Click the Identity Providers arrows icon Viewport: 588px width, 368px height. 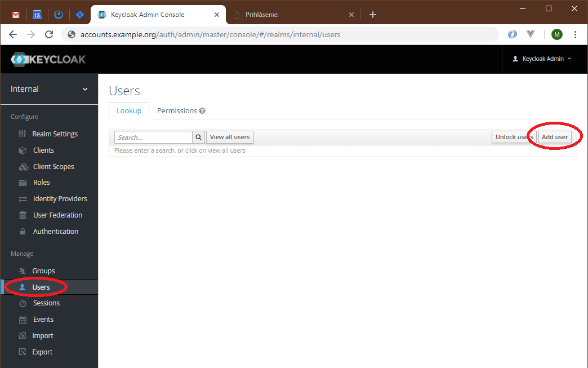(23, 199)
